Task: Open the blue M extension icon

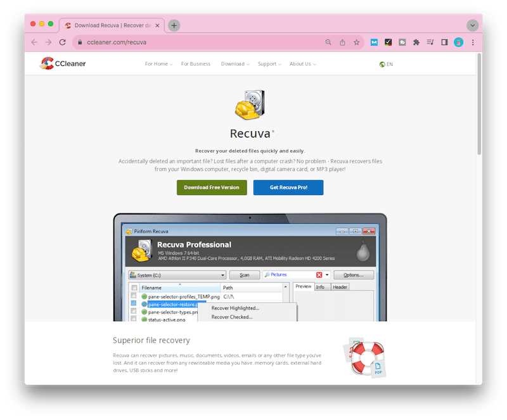Action: click(x=374, y=42)
